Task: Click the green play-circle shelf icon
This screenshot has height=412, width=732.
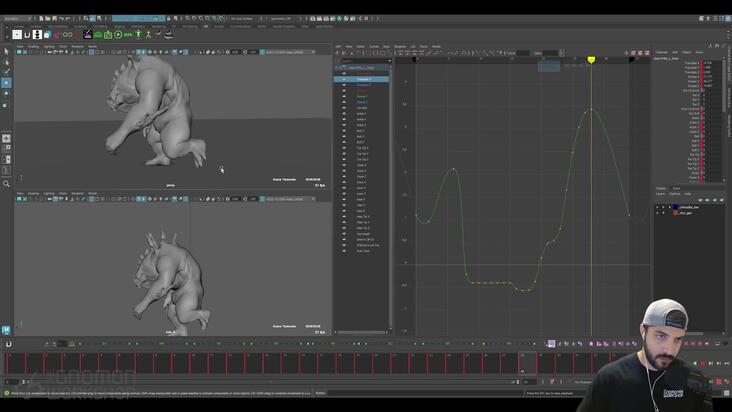Action: click(118, 35)
